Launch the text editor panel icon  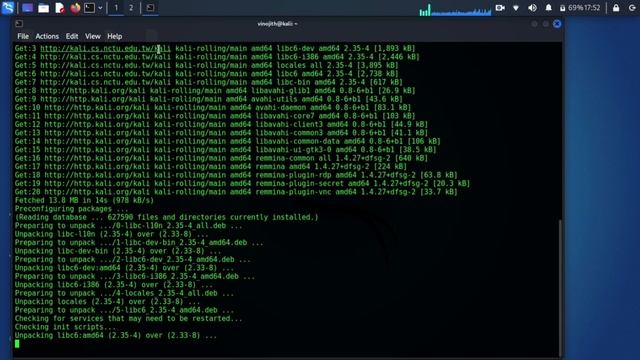point(60,8)
